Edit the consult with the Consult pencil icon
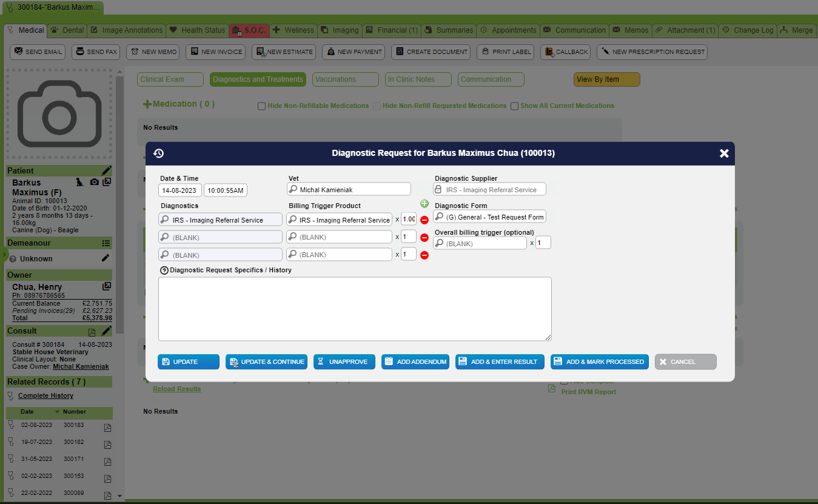This screenshot has width=818, height=504. coord(107,331)
